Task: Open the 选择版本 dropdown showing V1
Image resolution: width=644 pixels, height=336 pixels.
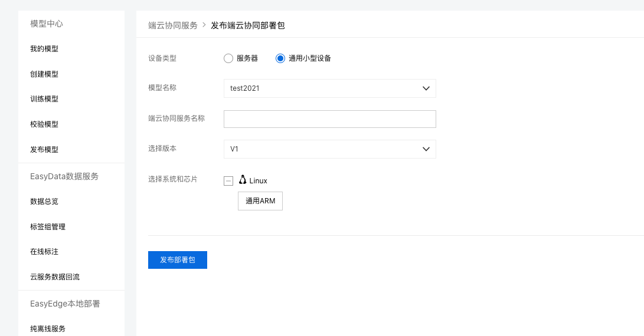Action: click(330, 149)
